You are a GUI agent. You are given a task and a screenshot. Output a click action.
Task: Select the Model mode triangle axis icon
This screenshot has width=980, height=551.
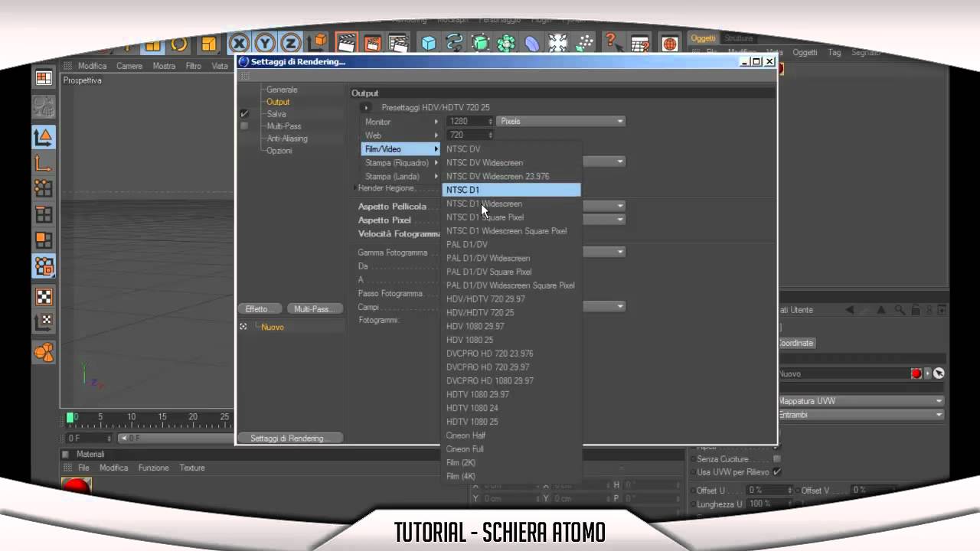coord(44,138)
